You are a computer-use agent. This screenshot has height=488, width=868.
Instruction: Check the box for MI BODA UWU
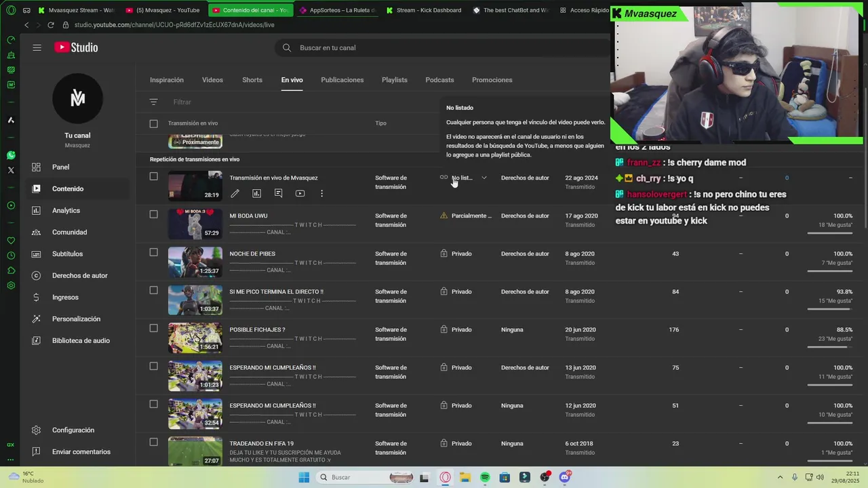153,214
